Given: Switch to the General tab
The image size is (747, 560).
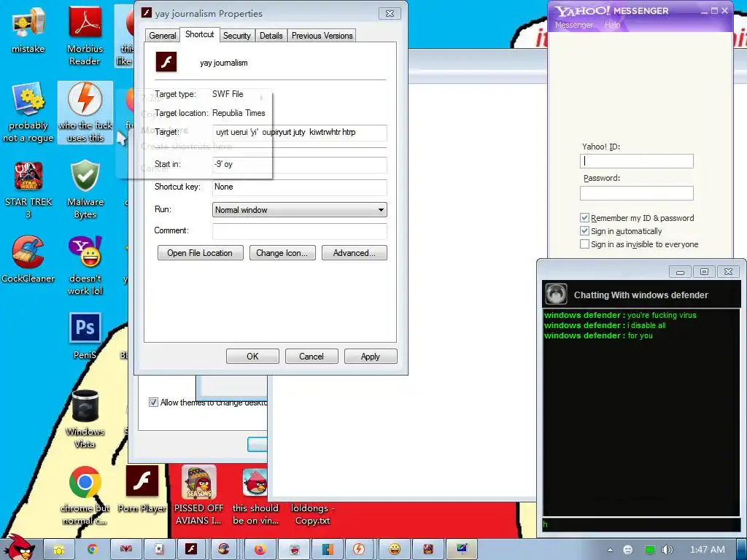Looking at the screenshot, I should coord(163,36).
